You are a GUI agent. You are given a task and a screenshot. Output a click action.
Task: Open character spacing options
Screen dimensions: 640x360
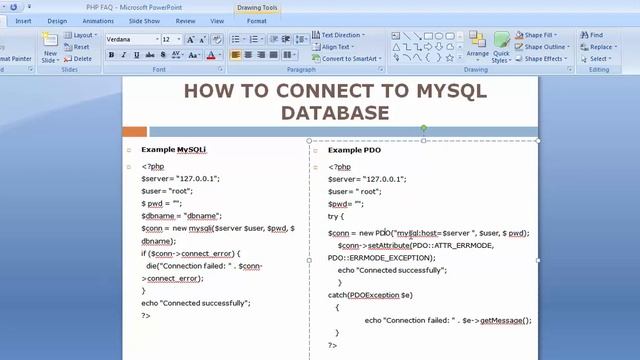tap(177, 55)
